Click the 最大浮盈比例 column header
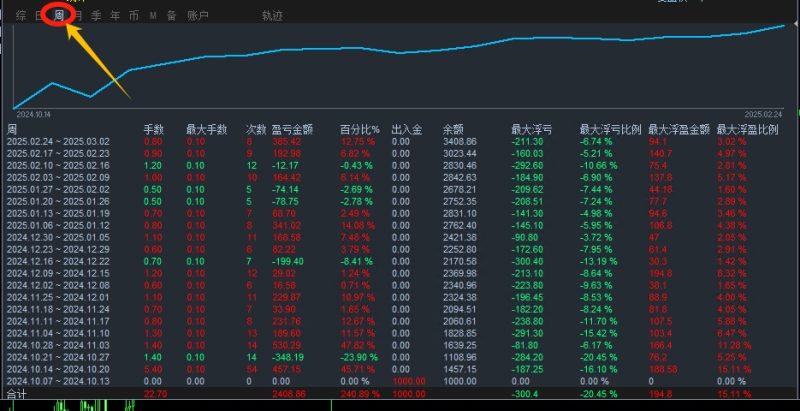 pyautogui.click(x=747, y=130)
